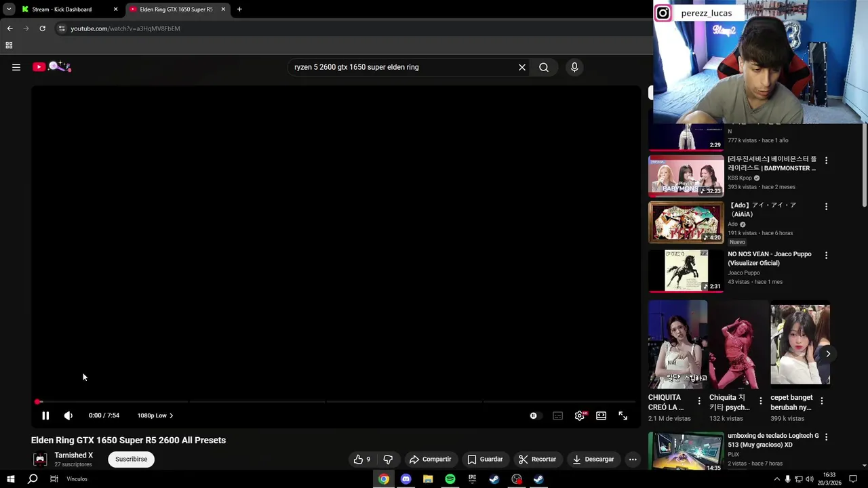Open the Chrome apps grid shortcut
Viewport: 868px width, 488px height.
[x=9, y=45]
